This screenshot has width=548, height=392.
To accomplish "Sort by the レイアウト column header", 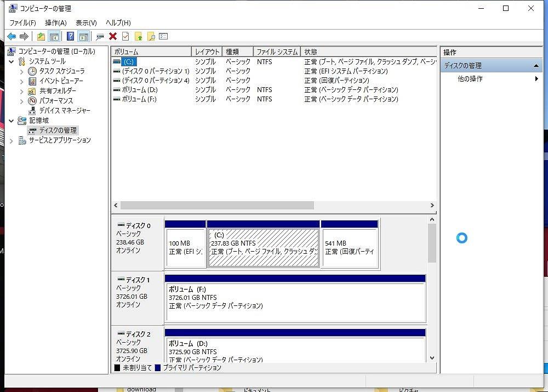I will click(207, 52).
